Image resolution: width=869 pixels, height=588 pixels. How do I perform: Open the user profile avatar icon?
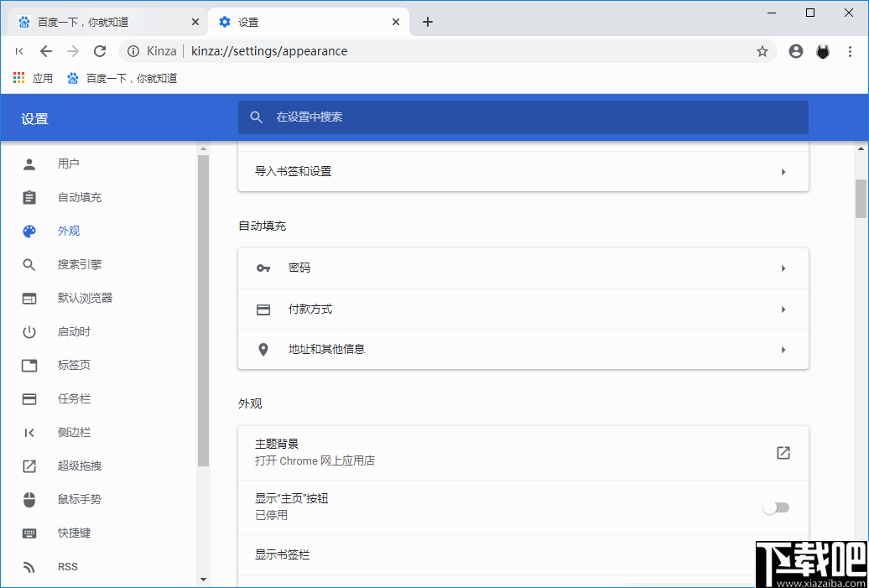click(795, 51)
